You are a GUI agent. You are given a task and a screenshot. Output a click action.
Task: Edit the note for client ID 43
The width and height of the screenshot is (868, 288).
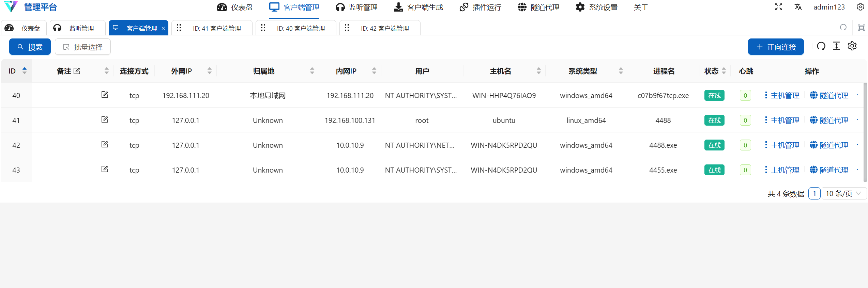105,169
